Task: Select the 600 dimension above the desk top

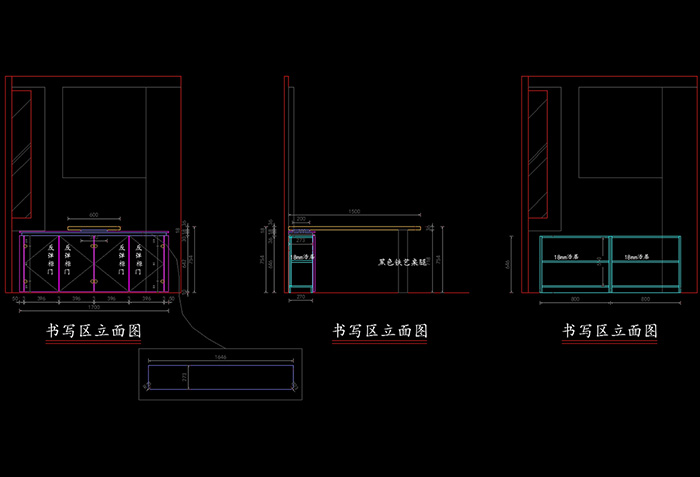Action: (x=94, y=215)
